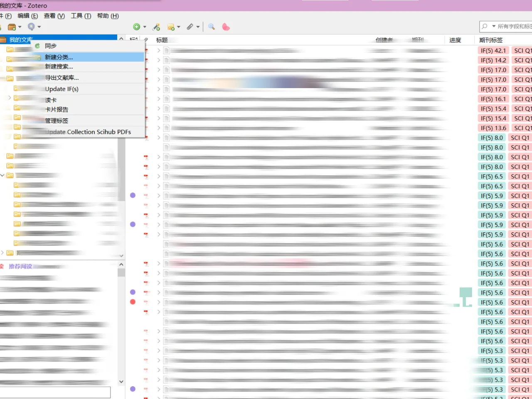This screenshot has width=532, height=399.
Task: Open Advanced Search via magnifier toolbar icon
Action: 212,27
